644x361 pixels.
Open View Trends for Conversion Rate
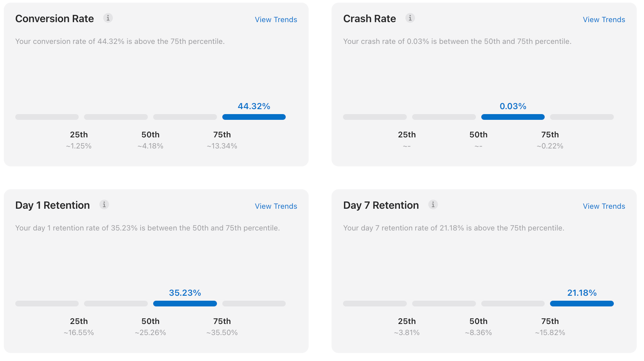tap(276, 19)
